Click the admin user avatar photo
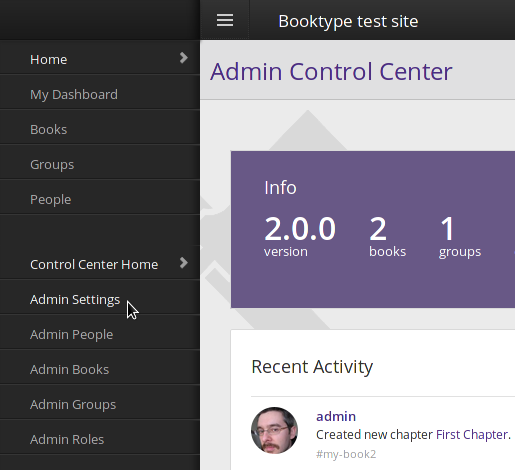Screen dimensions: 515x470 click(x=274, y=430)
